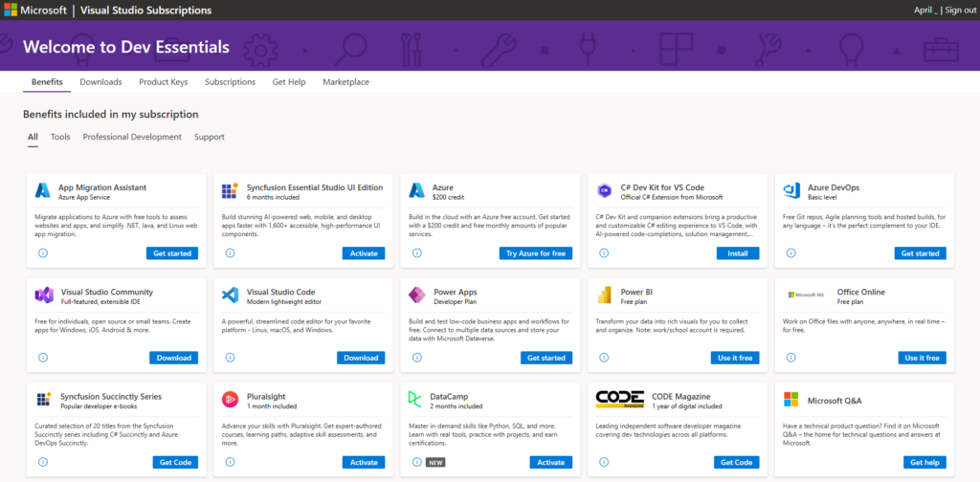The height and width of the screenshot is (482, 980).
Task: Click Use it free for Power BI
Action: click(x=735, y=358)
